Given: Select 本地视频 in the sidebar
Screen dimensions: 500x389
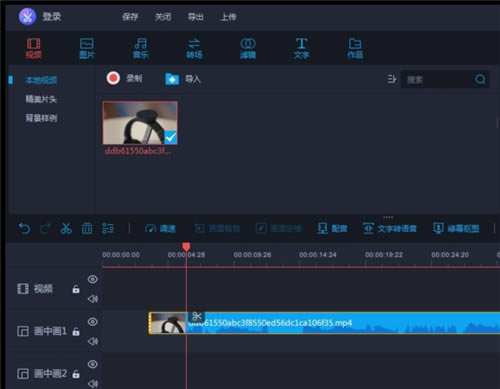Looking at the screenshot, I should (x=41, y=80).
